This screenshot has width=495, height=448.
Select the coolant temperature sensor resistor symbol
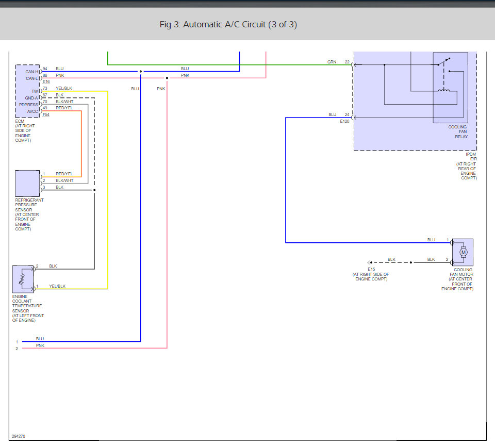pos(22,279)
